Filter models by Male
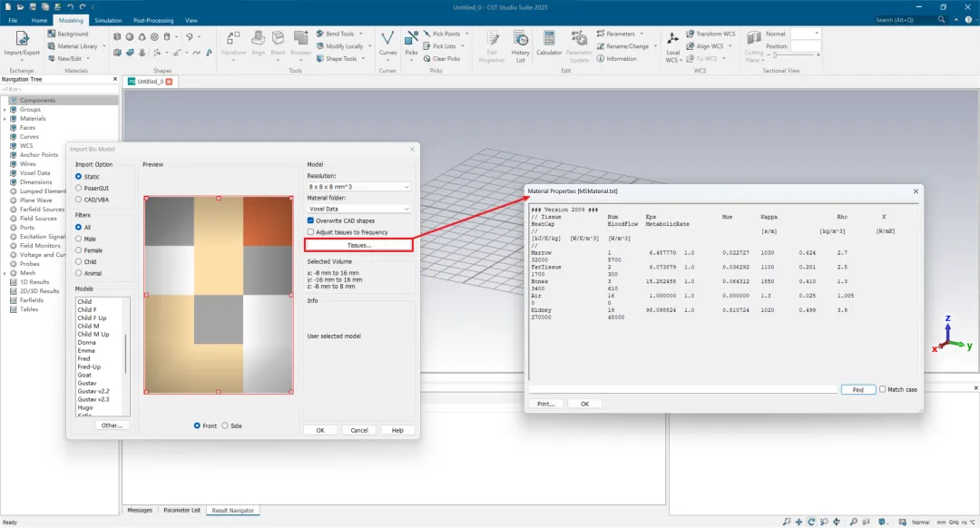The image size is (980, 528). point(78,239)
